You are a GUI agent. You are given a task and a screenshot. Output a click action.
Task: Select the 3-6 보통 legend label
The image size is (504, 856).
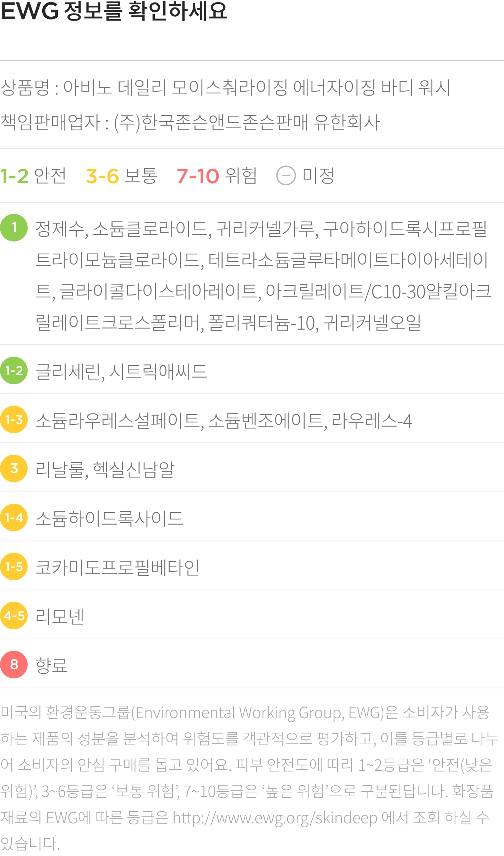click(x=121, y=176)
